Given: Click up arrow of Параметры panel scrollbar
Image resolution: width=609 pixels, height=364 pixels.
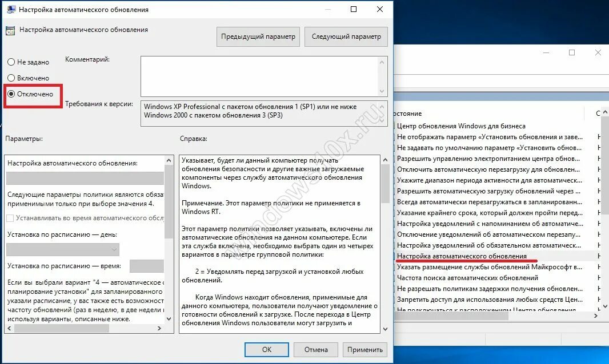Looking at the screenshot, I should point(169,160).
